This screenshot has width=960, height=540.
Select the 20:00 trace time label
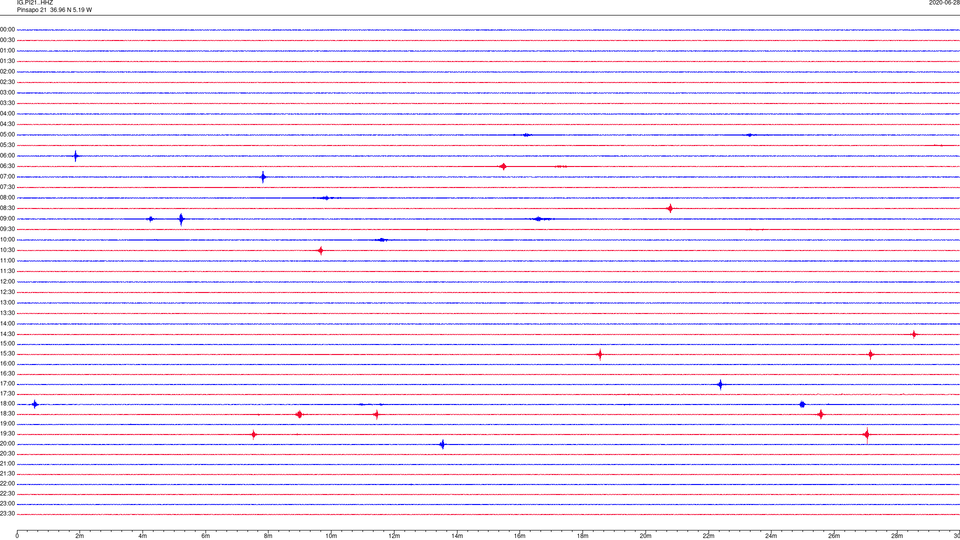click(7, 444)
